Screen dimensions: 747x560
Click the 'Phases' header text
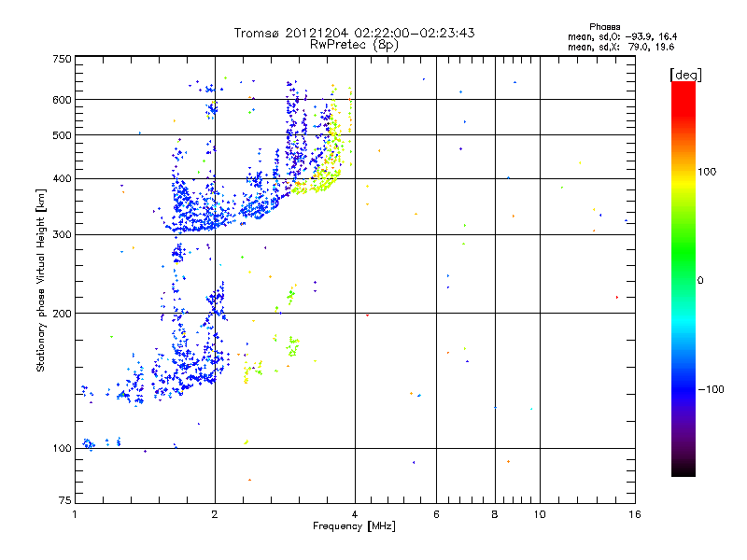coord(604,27)
